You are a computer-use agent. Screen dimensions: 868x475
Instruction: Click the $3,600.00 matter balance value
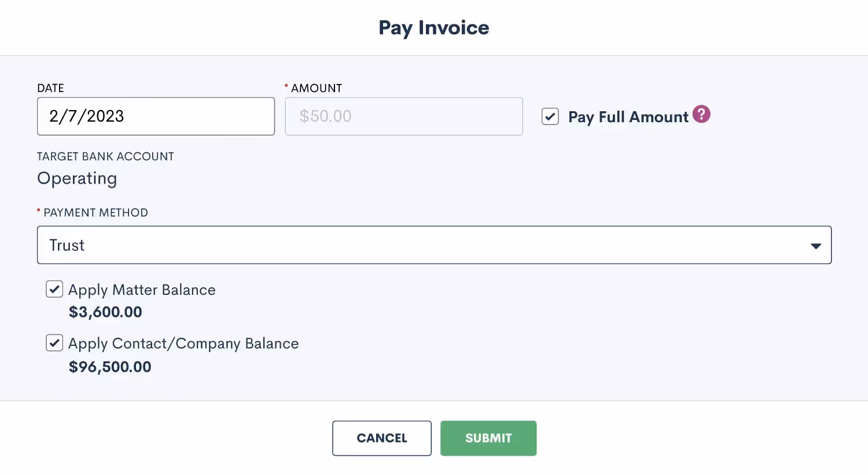(x=105, y=312)
